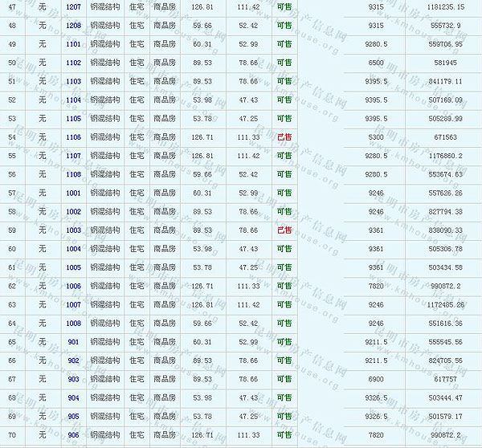Click room number 1001
The height and width of the screenshot is (448, 482).
pos(73,193)
